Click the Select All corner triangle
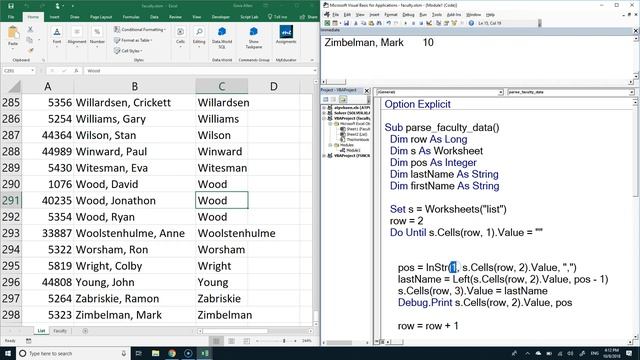Image resolution: width=640 pixels, height=360 pixels. tap(14, 87)
